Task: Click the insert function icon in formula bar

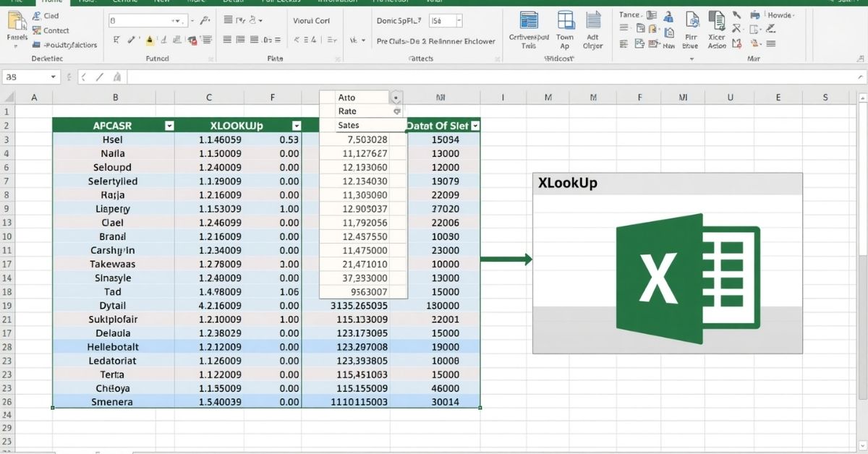Action: [116, 77]
